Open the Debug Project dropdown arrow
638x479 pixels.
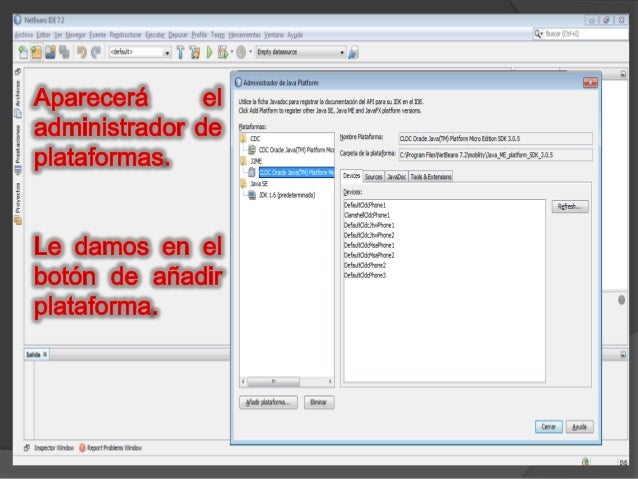pos(232,52)
